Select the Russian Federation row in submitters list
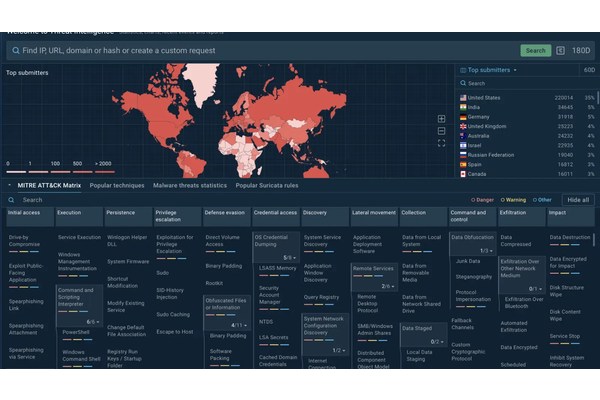Screen dimensions: 600x400 tap(527, 155)
